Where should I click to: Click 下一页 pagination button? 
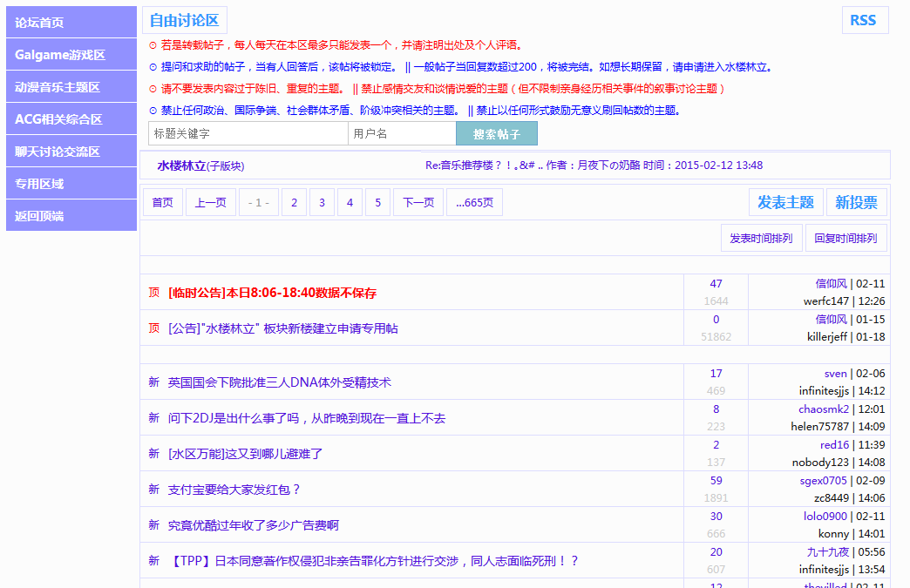click(418, 202)
